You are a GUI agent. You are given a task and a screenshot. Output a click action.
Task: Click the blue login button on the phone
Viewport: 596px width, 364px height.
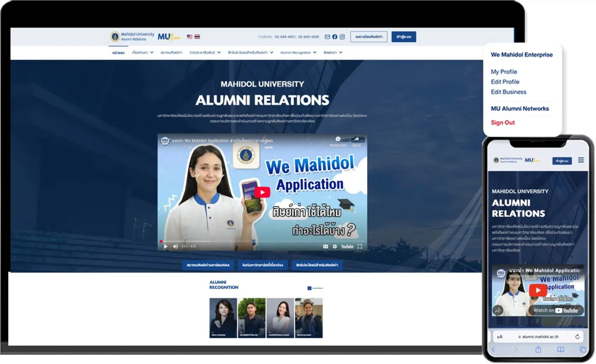click(562, 161)
